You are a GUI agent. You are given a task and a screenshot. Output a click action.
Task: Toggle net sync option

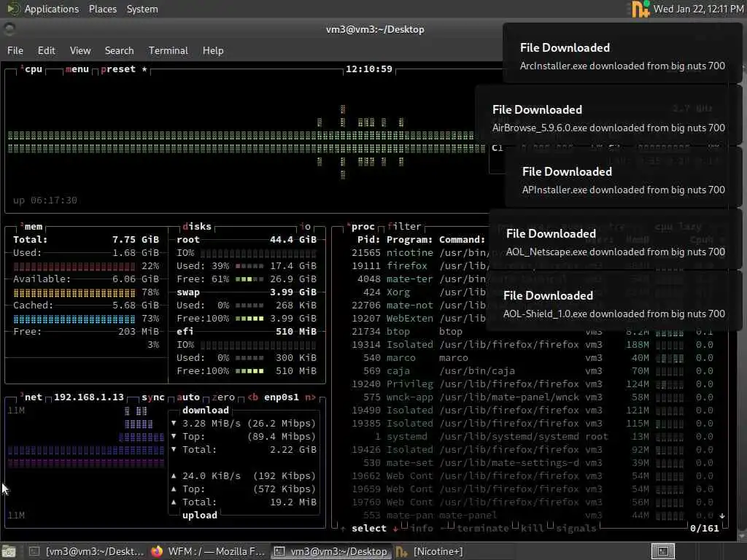153,397
